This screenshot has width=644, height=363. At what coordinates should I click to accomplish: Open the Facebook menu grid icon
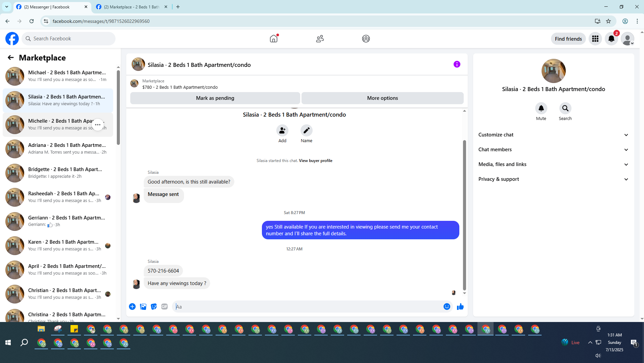595,39
